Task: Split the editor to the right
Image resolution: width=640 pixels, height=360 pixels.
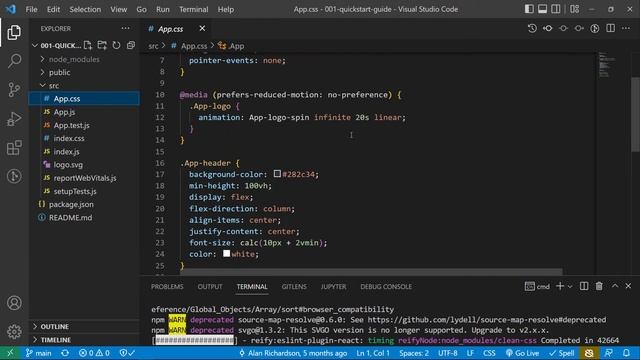Action: [611, 28]
